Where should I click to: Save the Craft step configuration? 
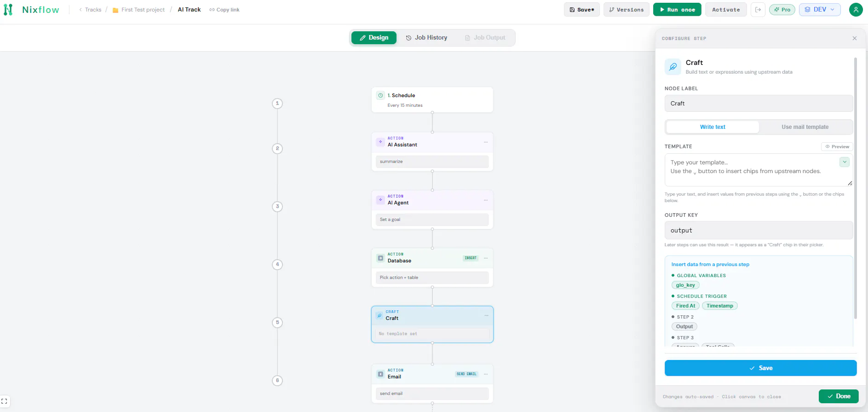click(760, 368)
